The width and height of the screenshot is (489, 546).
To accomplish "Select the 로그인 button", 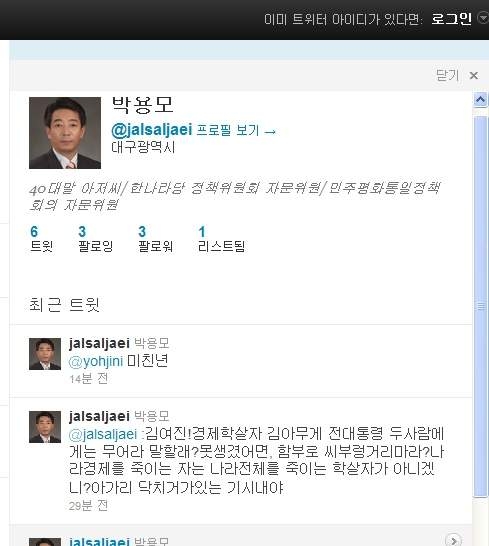I will pos(451,18).
